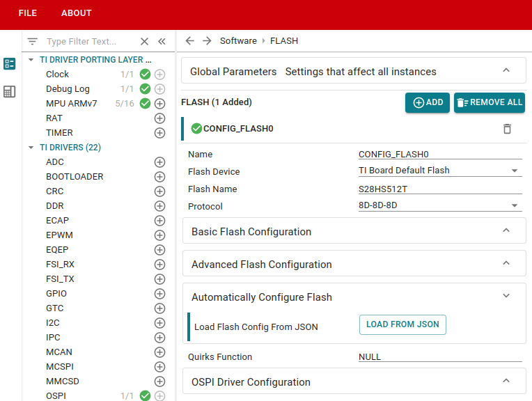Collapse Automatically Configure Flash section
532x401 pixels.
(x=506, y=297)
